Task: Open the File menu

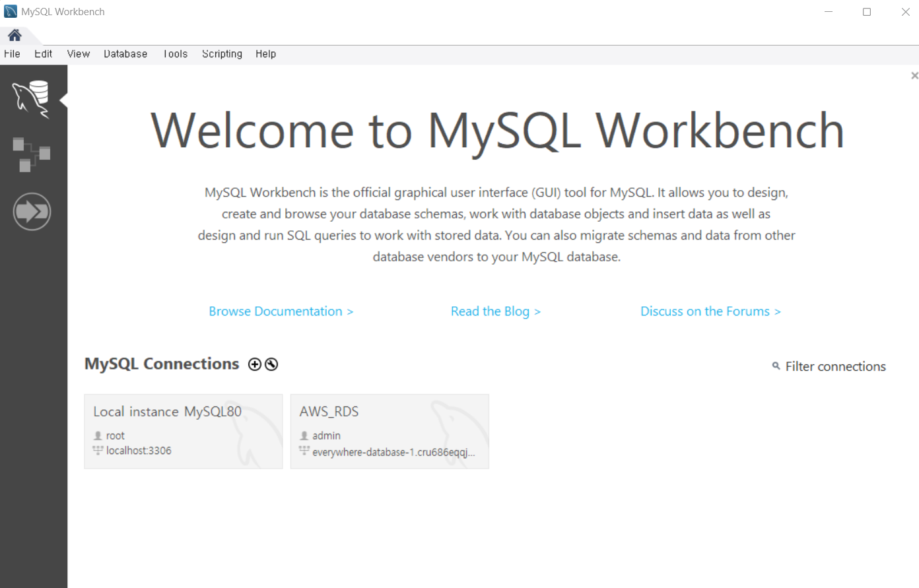Action: point(12,54)
